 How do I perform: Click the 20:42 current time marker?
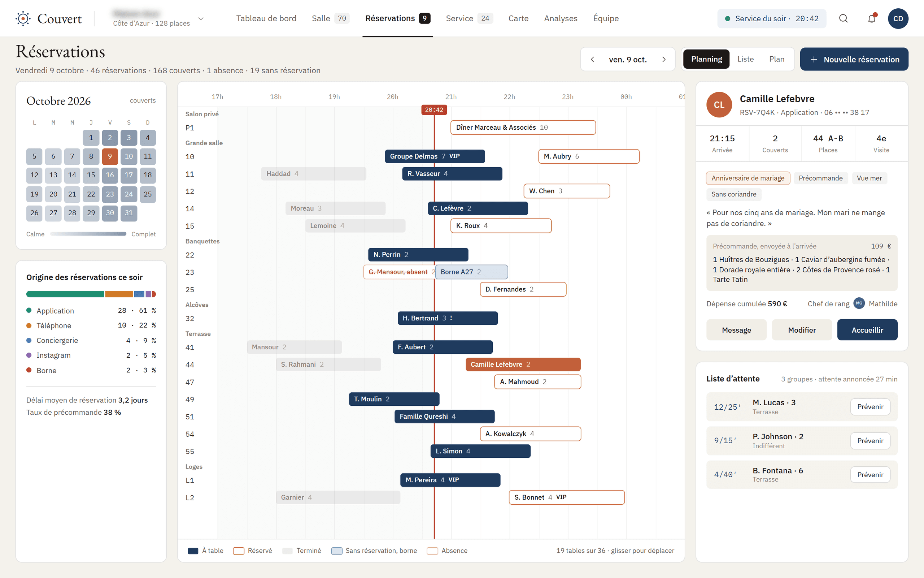click(x=434, y=110)
